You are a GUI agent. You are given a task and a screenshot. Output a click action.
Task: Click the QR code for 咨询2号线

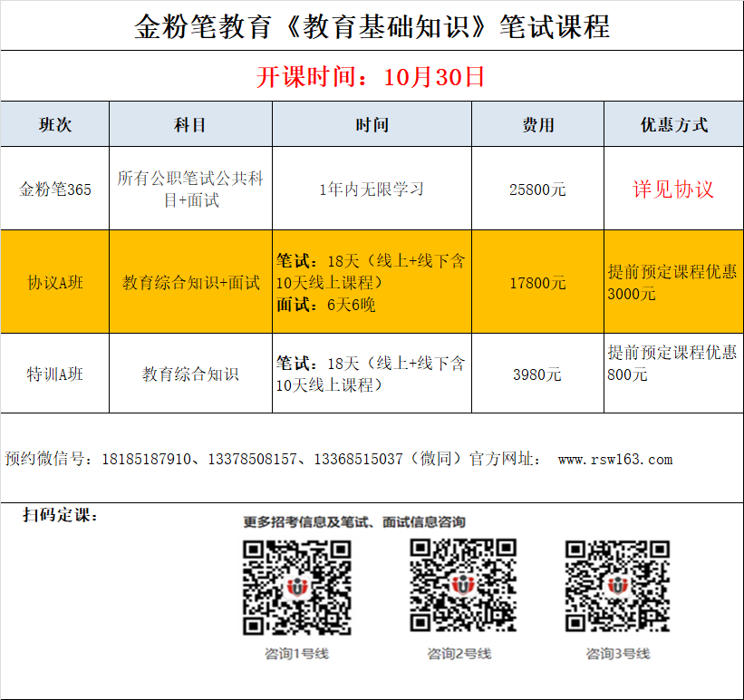pyautogui.click(x=463, y=585)
